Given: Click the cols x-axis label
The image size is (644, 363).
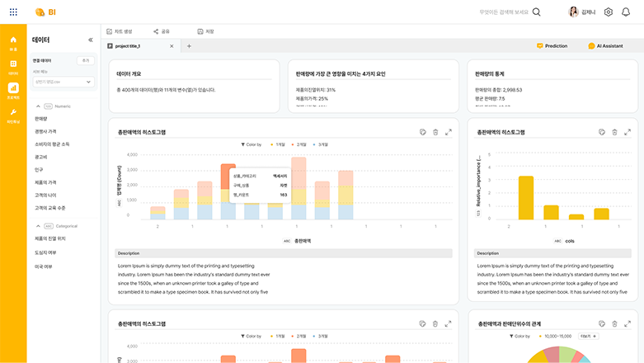Looking at the screenshot, I should [x=569, y=241].
